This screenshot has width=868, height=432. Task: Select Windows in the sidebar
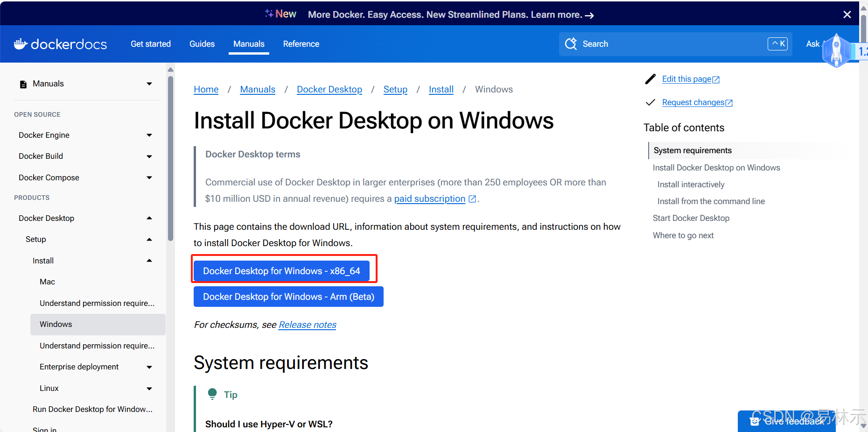(x=98, y=325)
